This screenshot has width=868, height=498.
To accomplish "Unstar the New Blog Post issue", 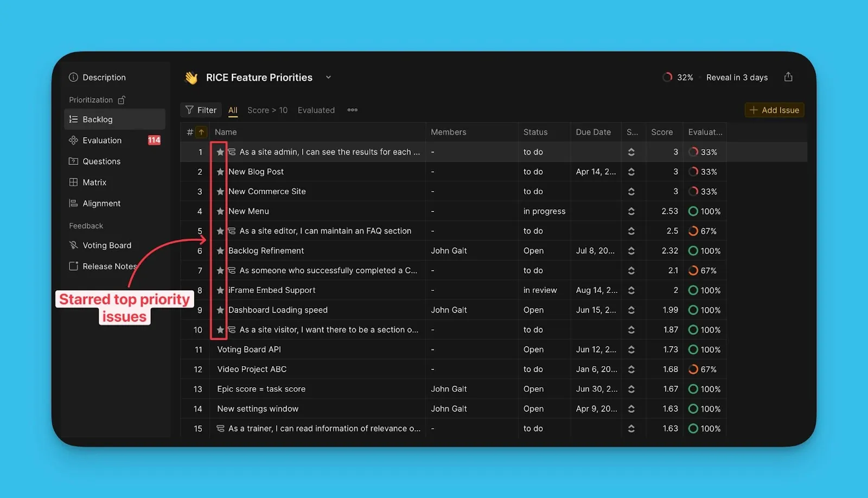I will click(220, 172).
